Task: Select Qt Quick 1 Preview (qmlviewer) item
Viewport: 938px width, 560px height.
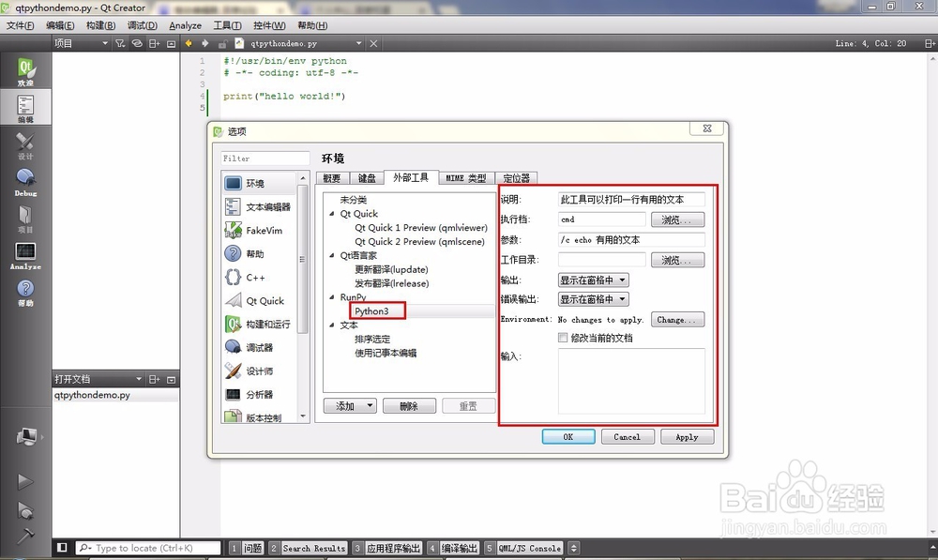Action: 421,227
